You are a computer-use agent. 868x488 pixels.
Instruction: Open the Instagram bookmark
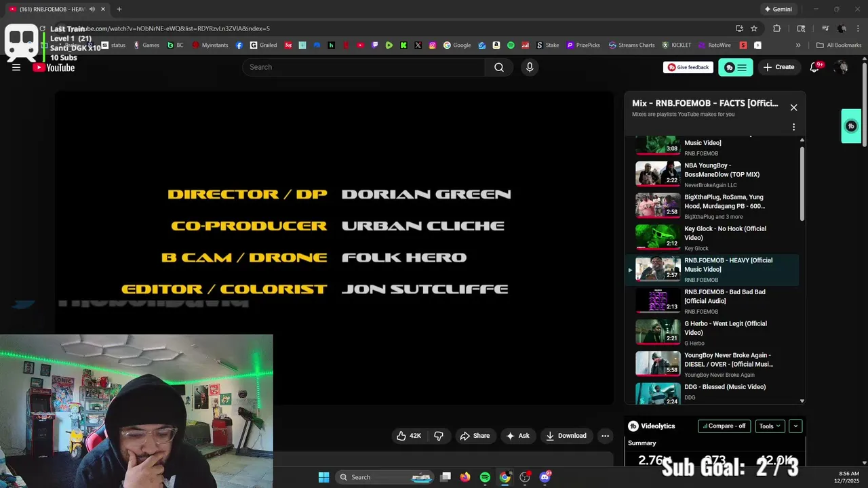[x=433, y=45]
